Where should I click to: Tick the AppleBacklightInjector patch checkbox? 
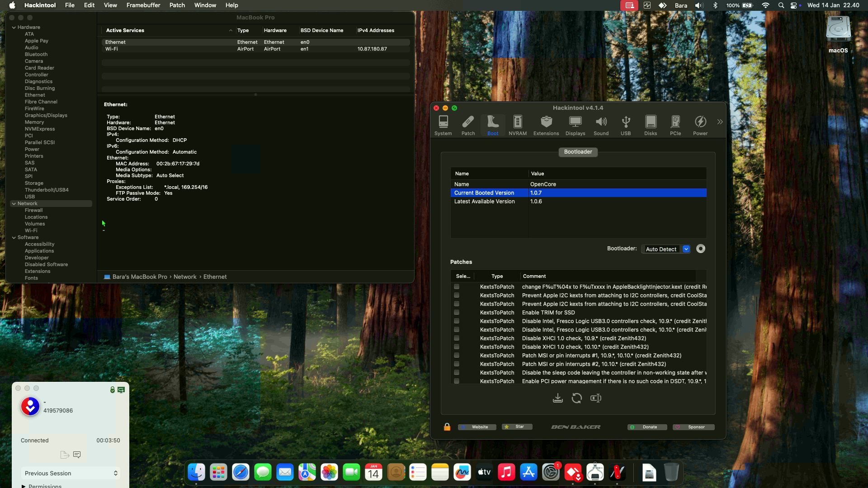457,287
